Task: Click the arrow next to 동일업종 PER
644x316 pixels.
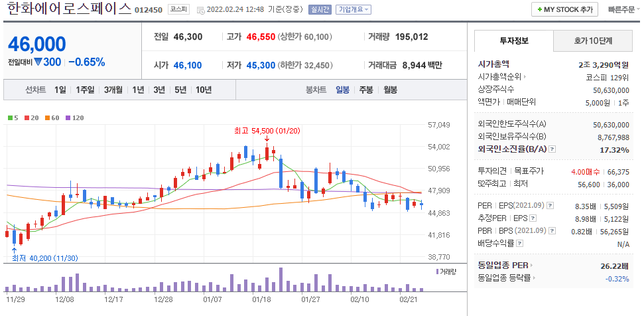Action: tap(531, 266)
